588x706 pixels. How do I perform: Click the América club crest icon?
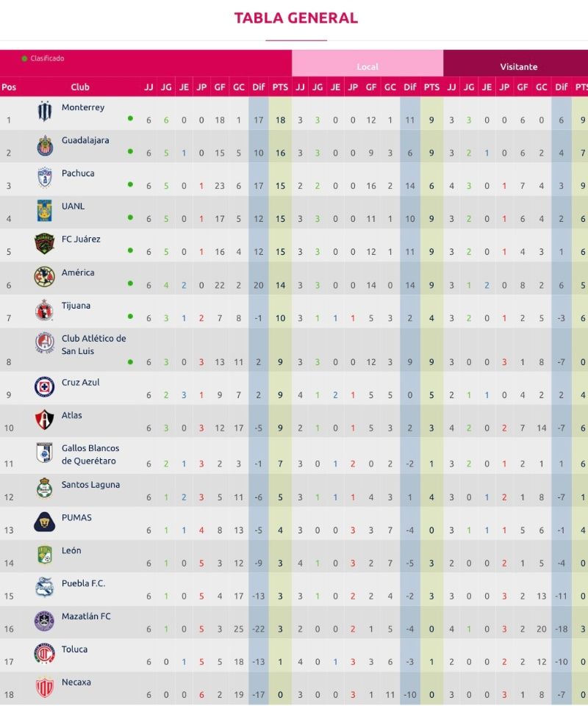45,277
